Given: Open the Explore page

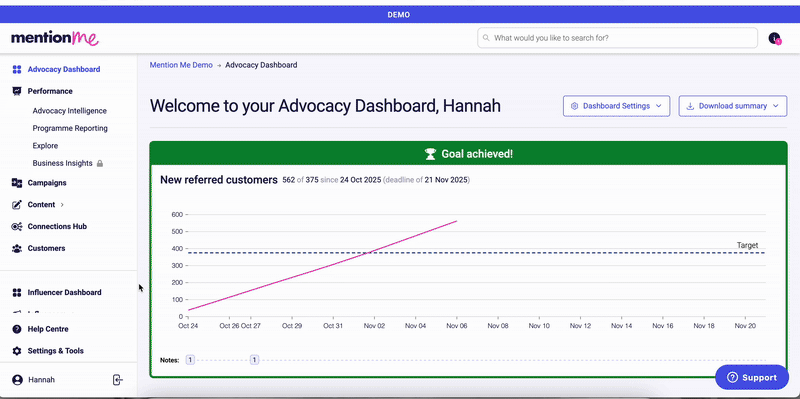Looking at the screenshot, I should pyautogui.click(x=45, y=145).
